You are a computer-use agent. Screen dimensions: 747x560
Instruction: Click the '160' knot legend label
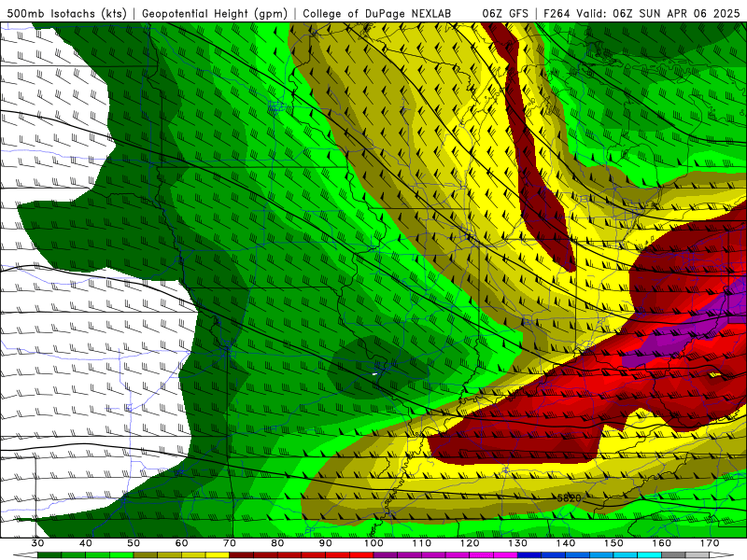point(662,543)
